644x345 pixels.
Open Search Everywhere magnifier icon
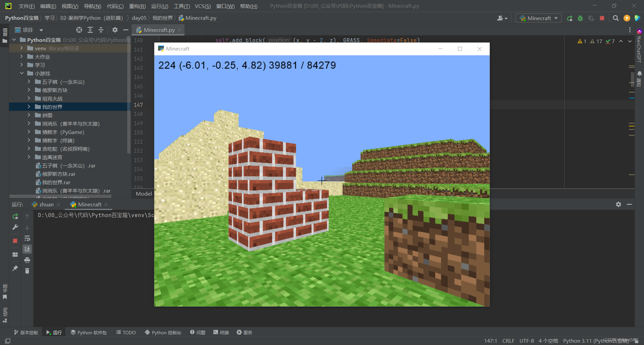coord(615,18)
